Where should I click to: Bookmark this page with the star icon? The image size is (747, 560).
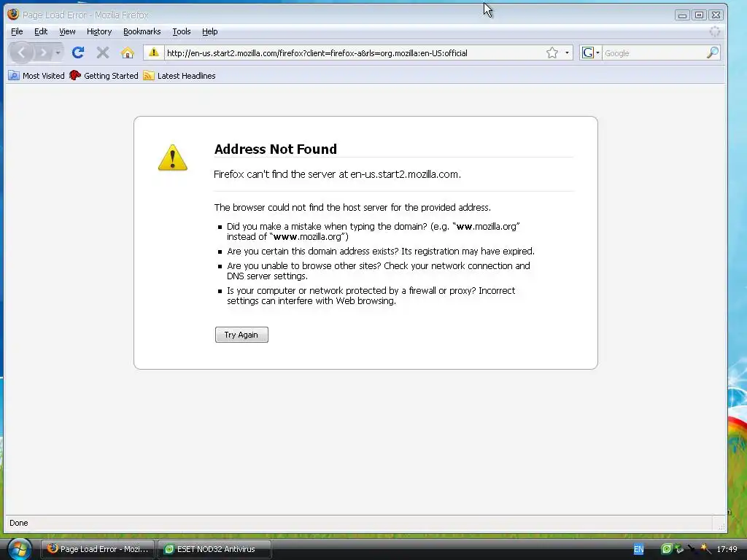pyautogui.click(x=552, y=52)
